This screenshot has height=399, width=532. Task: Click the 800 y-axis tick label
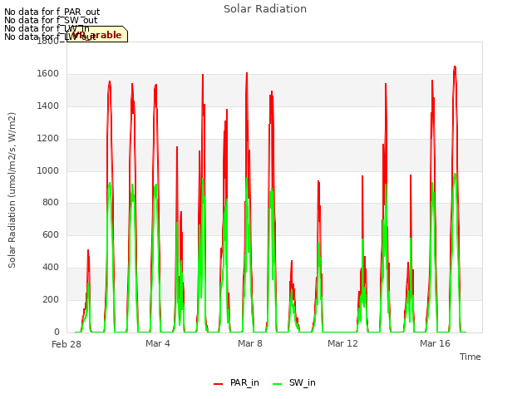click(x=51, y=203)
